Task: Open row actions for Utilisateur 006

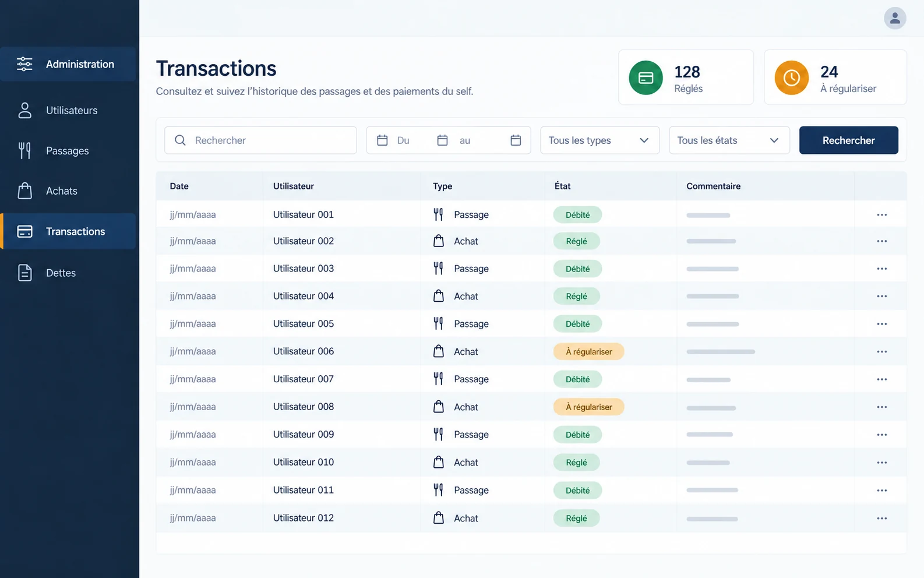Action: pos(881,352)
